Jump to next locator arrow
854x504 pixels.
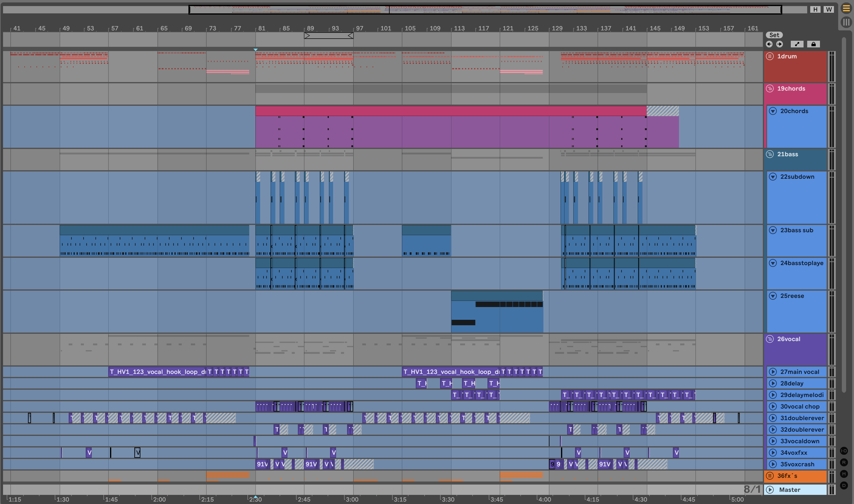(779, 44)
